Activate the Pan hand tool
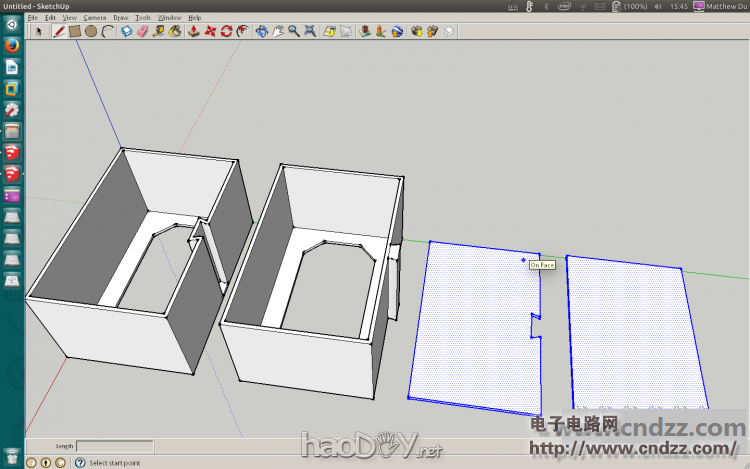750x469 pixels. click(278, 31)
